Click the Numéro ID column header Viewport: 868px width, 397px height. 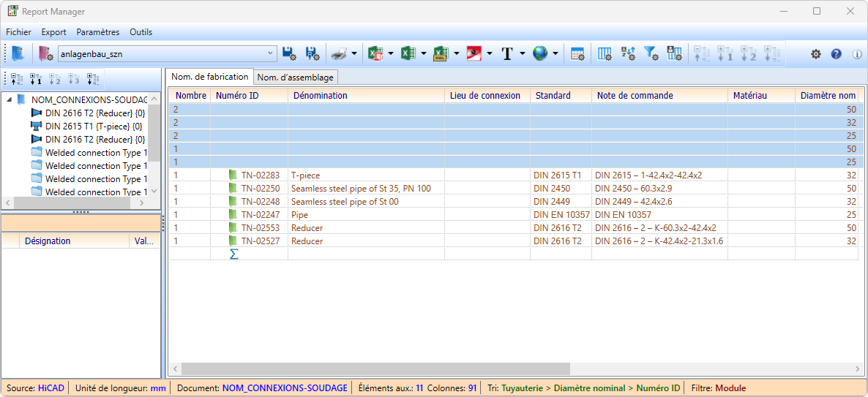pos(236,96)
